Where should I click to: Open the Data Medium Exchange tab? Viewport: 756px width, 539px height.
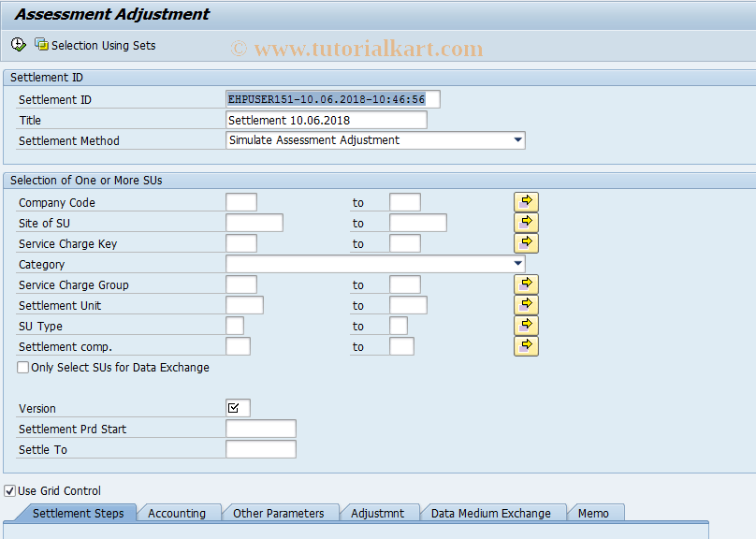coord(494,513)
